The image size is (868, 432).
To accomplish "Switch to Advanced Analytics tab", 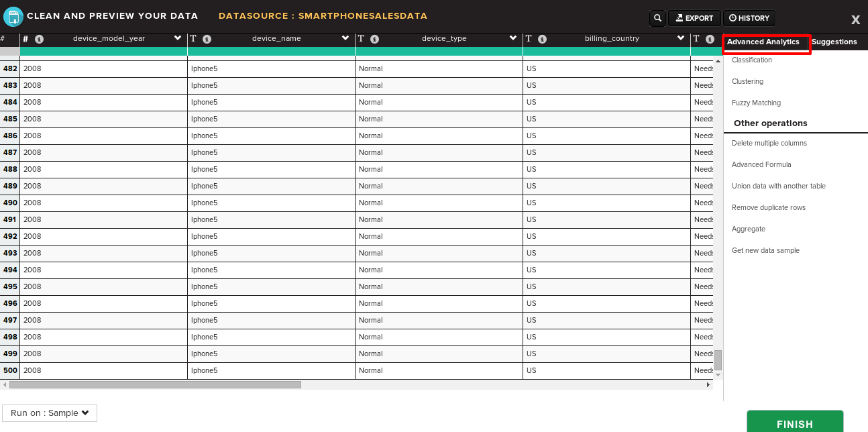I will 763,42.
